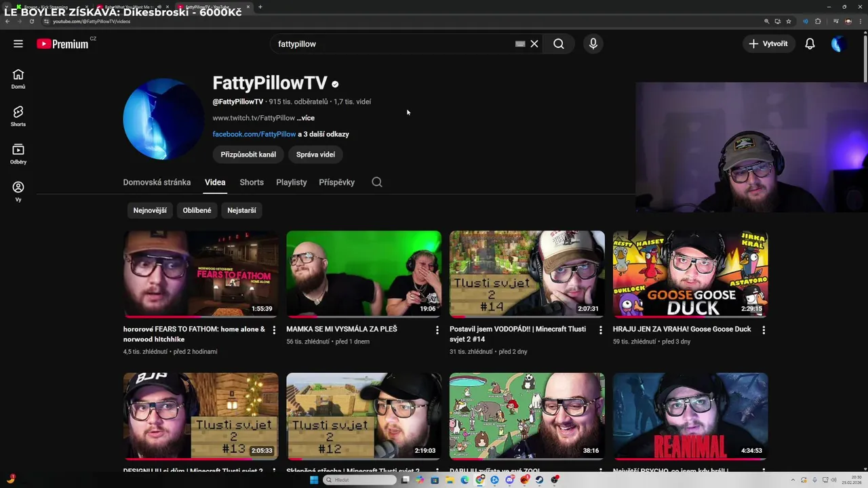The height and width of the screenshot is (488, 868).
Task: Click the Windows taskbar Hledat search box
Action: tap(359, 480)
